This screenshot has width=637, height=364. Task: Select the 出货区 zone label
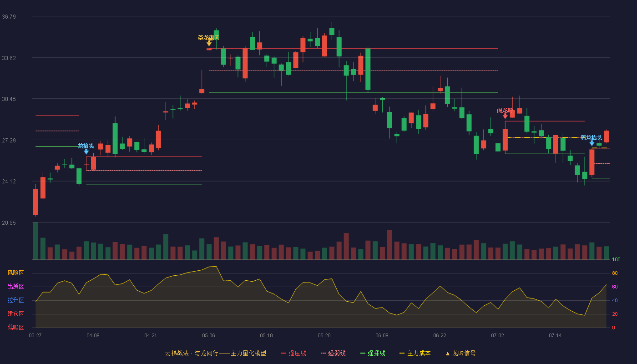point(15,287)
